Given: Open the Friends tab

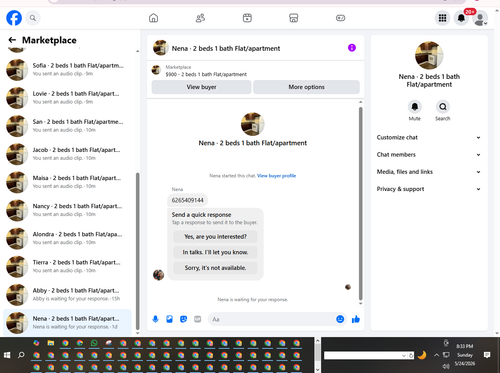Looking at the screenshot, I should tap(200, 18).
